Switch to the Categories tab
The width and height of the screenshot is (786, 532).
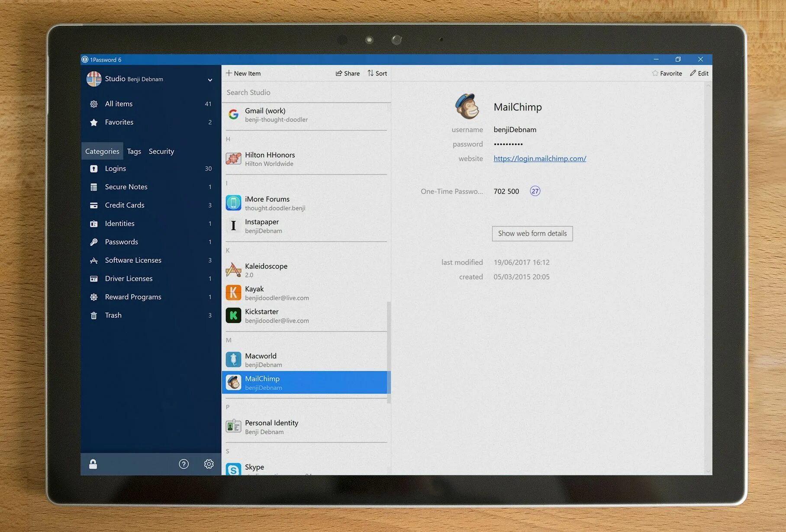pyautogui.click(x=102, y=151)
